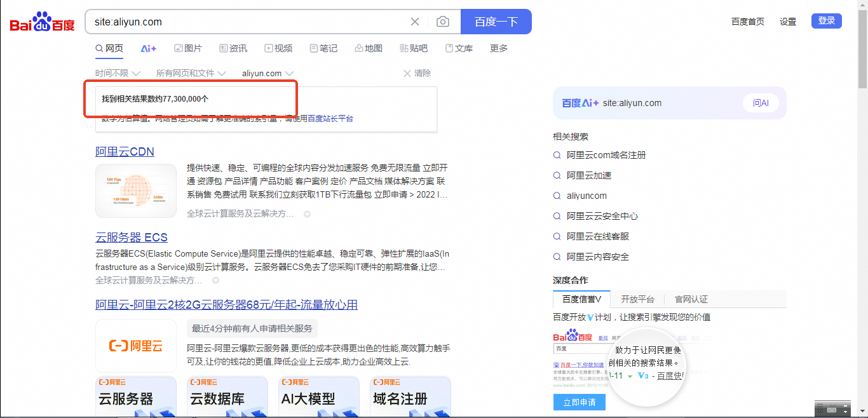Switch to the 资讯 tab
868x418 pixels.
pos(233,48)
